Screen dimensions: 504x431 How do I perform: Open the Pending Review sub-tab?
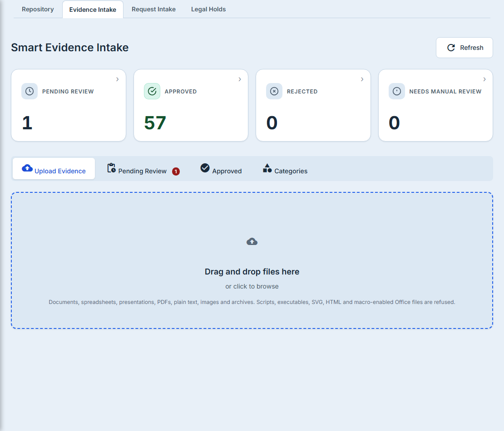(143, 169)
